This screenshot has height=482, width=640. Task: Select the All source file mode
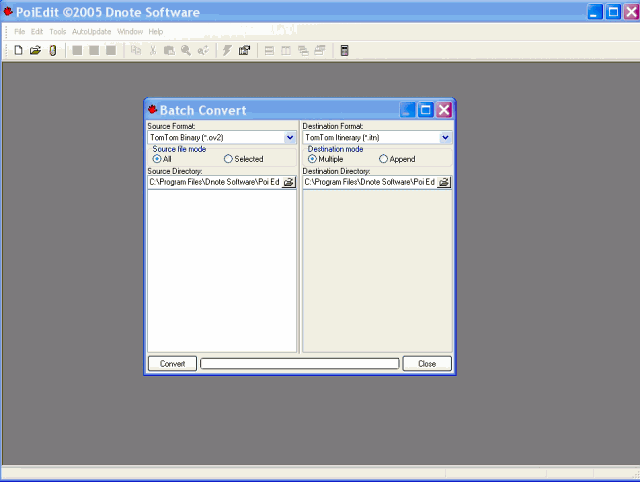coord(157,159)
